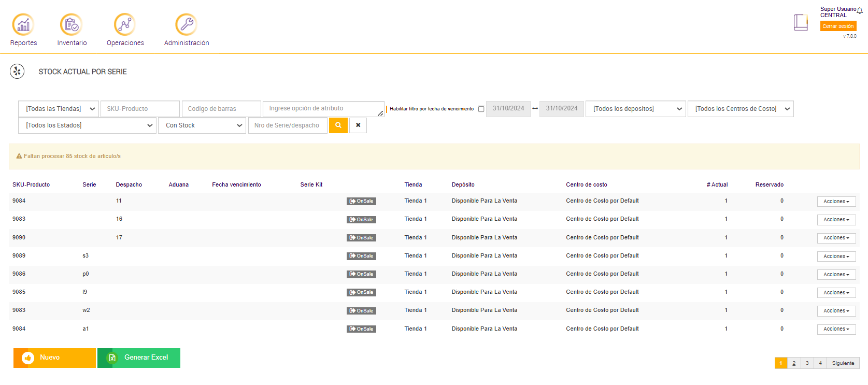The width and height of the screenshot is (868, 385).
Task: Click the Cerrar sesión button
Action: (838, 26)
